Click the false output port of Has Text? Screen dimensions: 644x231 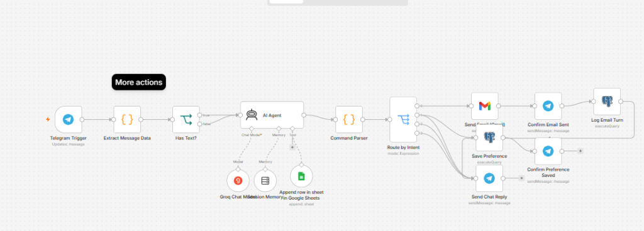(199, 124)
